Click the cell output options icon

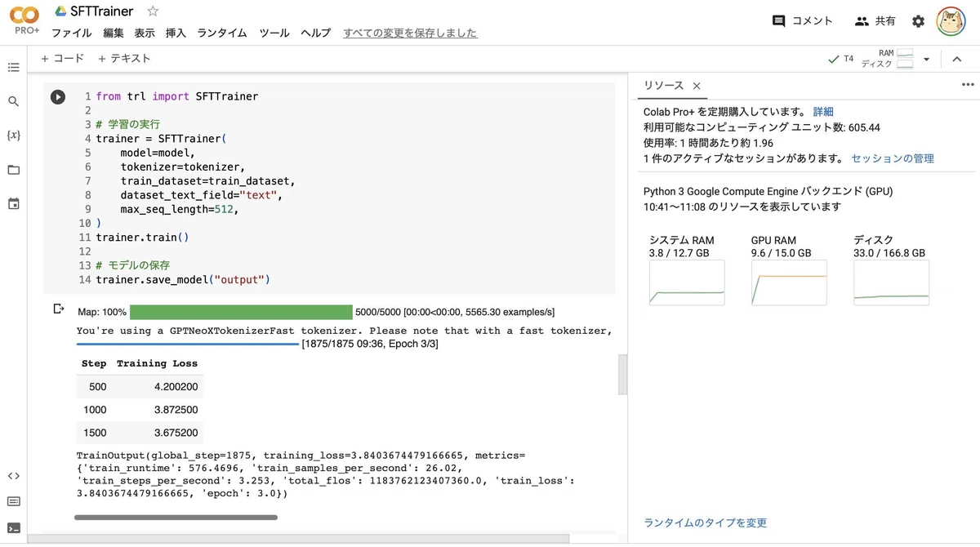point(58,309)
